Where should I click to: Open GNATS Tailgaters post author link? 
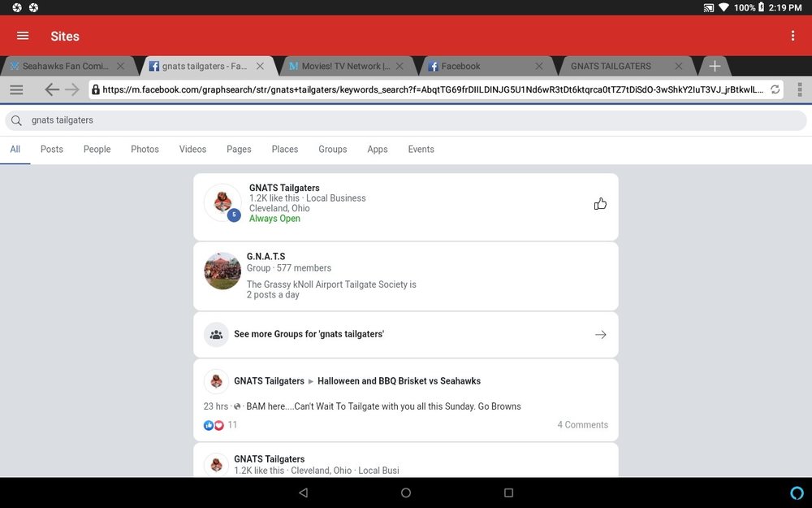(x=269, y=381)
